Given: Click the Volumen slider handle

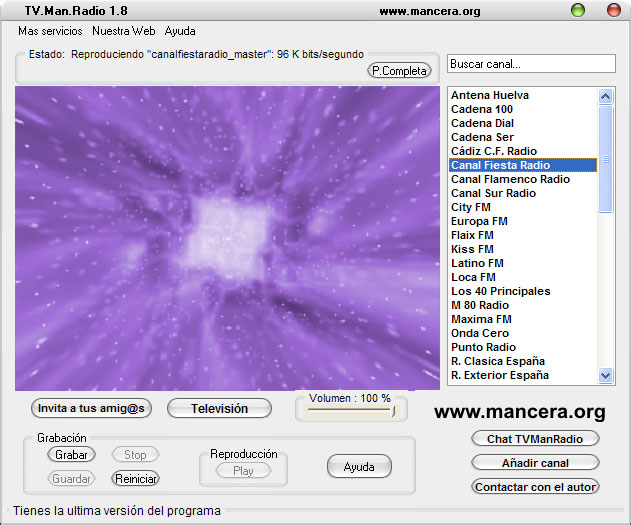Looking at the screenshot, I should [393, 411].
